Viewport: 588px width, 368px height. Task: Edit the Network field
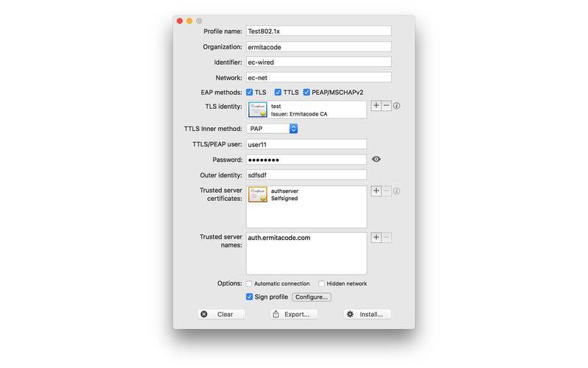(x=319, y=78)
